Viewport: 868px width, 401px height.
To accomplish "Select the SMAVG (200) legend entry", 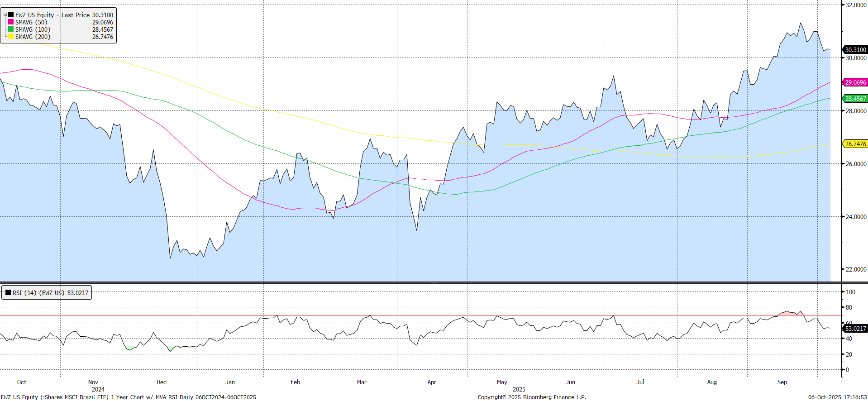I will tap(33, 37).
